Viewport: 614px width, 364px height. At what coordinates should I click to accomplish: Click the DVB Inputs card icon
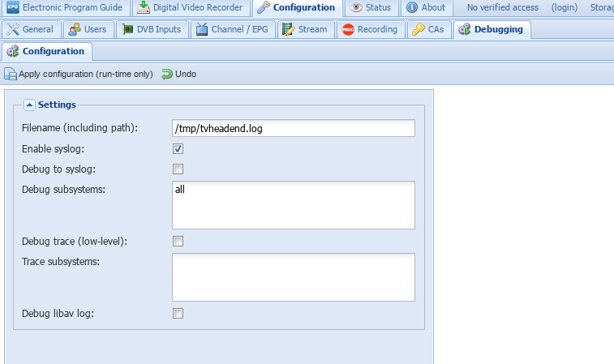(129, 30)
